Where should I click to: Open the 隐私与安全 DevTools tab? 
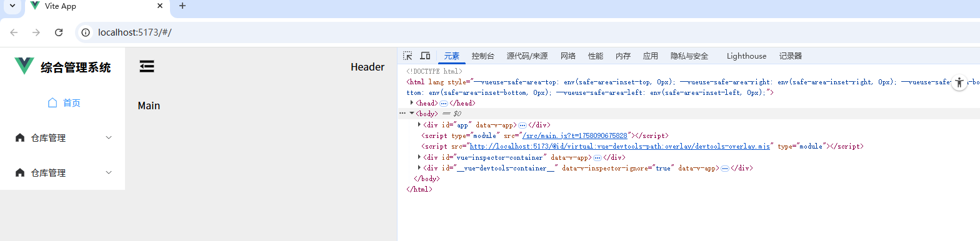tap(689, 56)
